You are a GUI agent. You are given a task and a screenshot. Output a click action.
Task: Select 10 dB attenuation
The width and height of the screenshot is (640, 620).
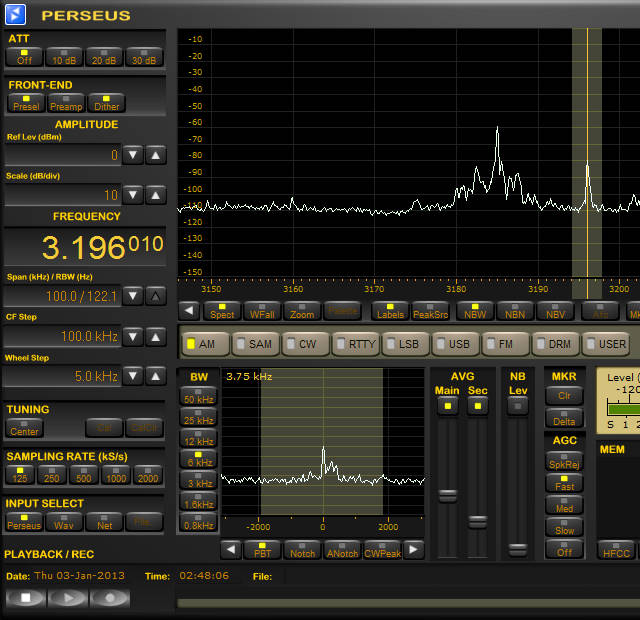click(x=64, y=57)
